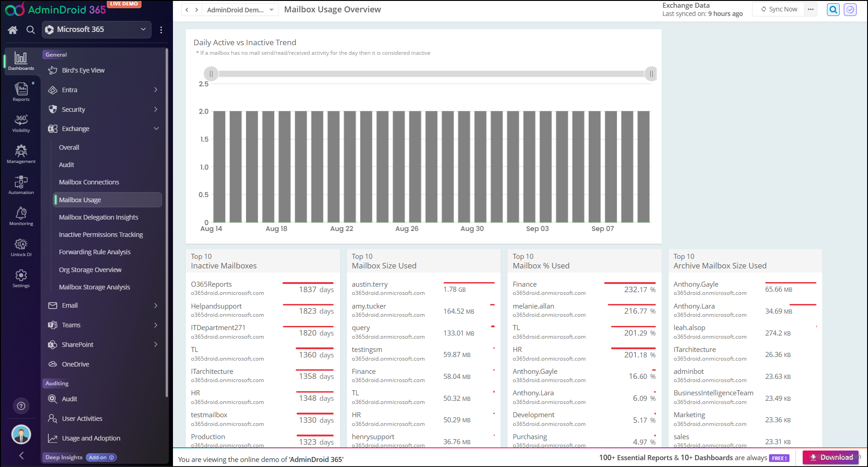Image resolution: width=868 pixels, height=467 pixels.
Task: Click Anthony.Gayle in Archive Mailbox Size Used
Action: [x=745, y=289]
